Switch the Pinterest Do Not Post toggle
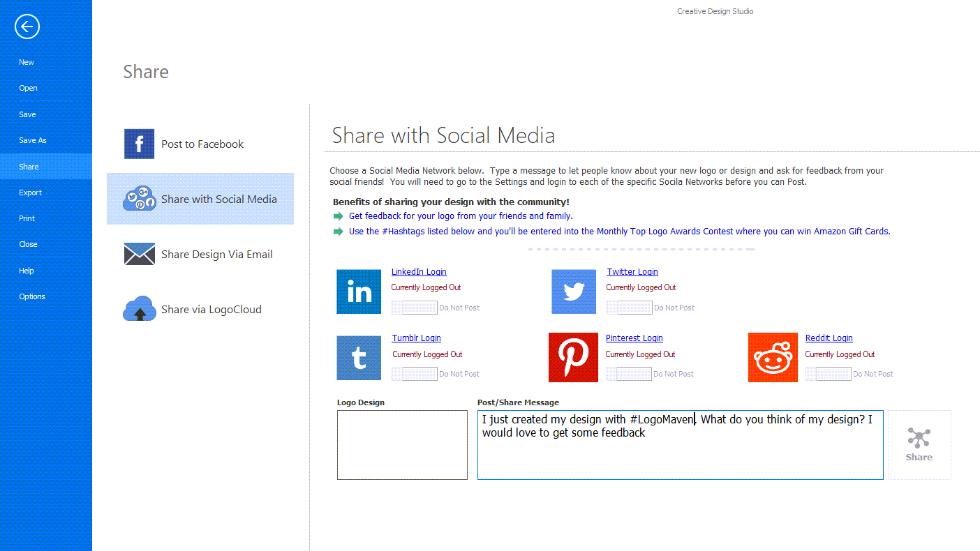 (628, 374)
